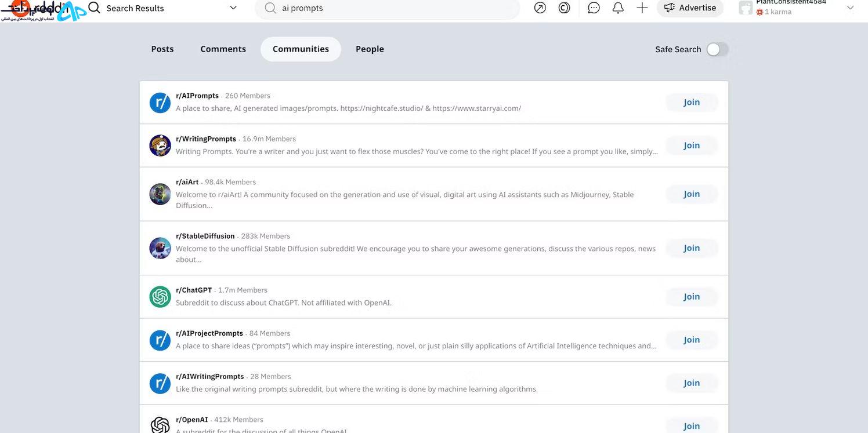The height and width of the screenshot is (433, 868).
Task: Select the Communities tab
Action: 301,49
